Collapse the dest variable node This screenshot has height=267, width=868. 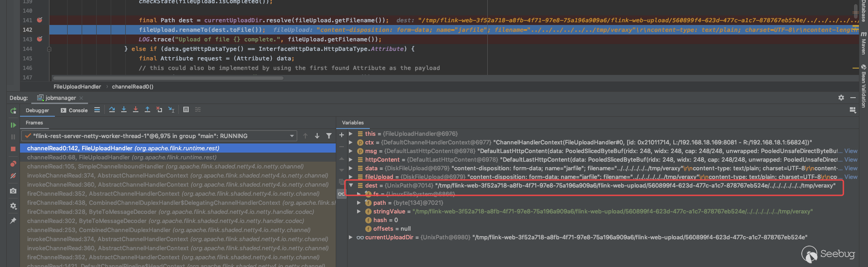point(351,185)
